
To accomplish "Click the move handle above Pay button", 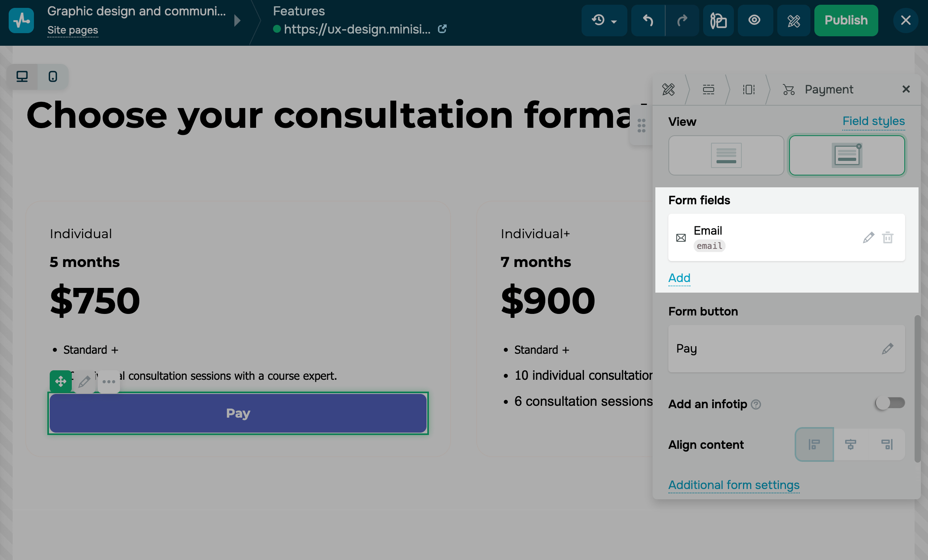I will pyautogui.click(x=60, y=381).
